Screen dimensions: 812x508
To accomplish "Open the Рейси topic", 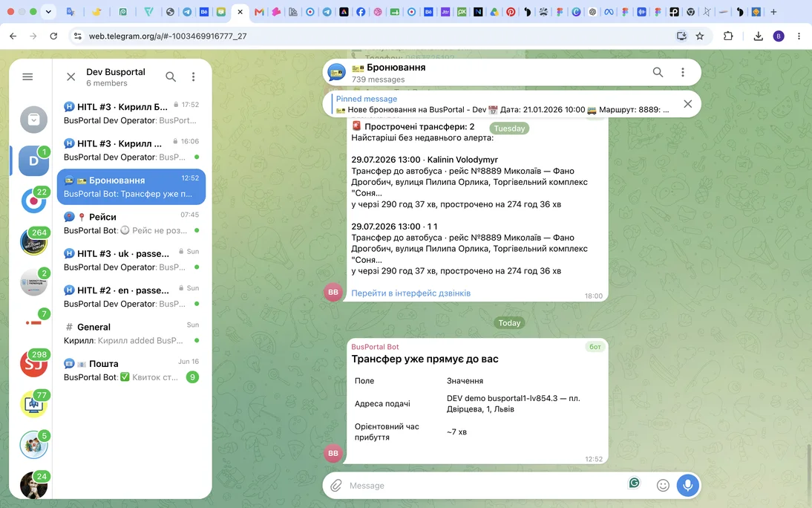I will pos(131,224).
